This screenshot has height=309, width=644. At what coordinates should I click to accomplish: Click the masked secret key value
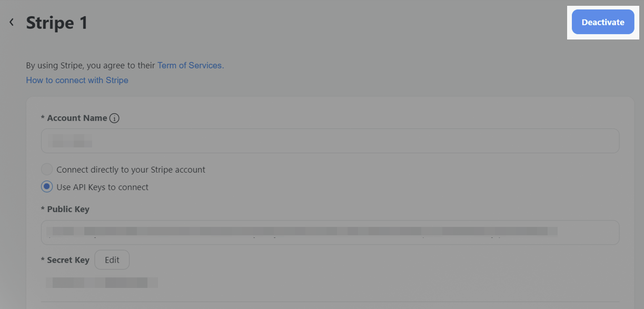[102, 283]
